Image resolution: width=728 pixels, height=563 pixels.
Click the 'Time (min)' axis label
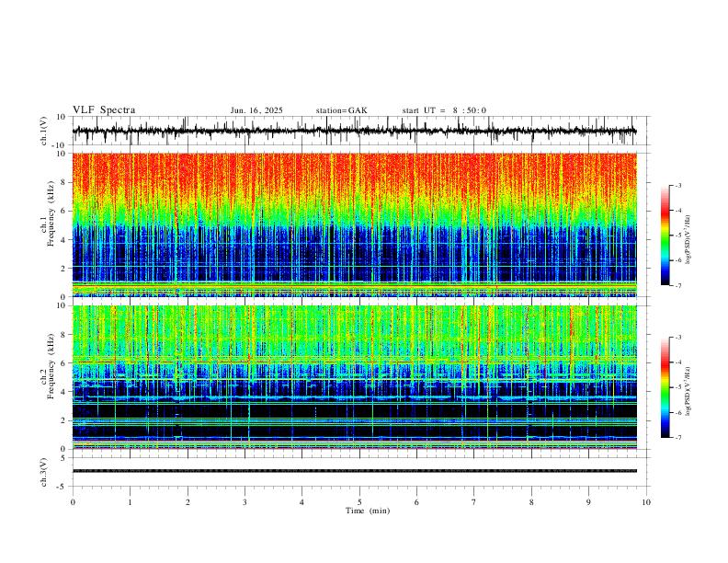tap(368, 511)
